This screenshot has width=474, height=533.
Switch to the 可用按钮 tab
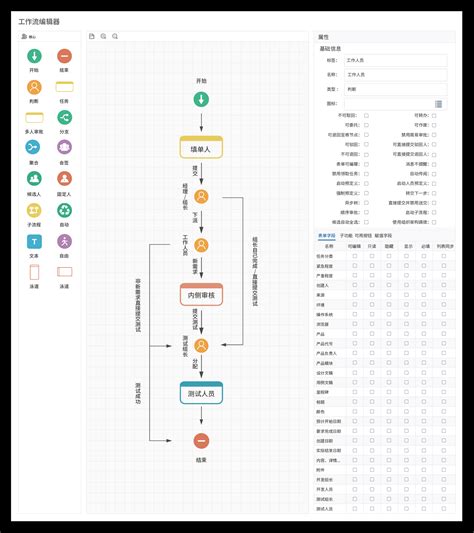(x=363, y=236)
